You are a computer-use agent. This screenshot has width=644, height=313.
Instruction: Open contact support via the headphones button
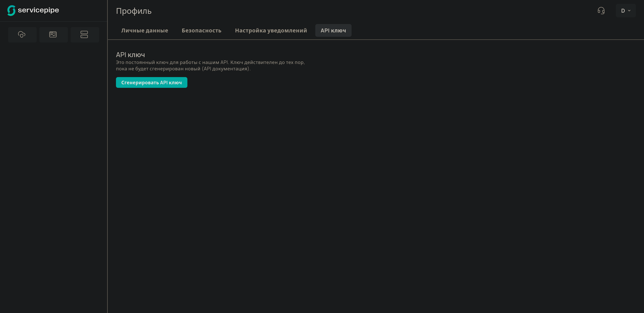(x=601, y=11)
